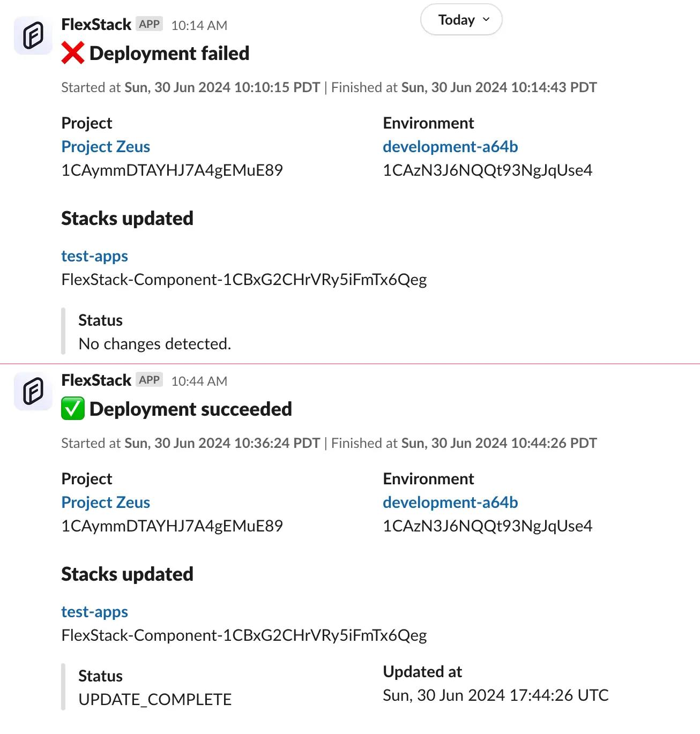The width and height of the screenshot is (700, 734).
Task: Click the FlexStack avatar beside the succeeded message
Action: [x=33, y=392]
